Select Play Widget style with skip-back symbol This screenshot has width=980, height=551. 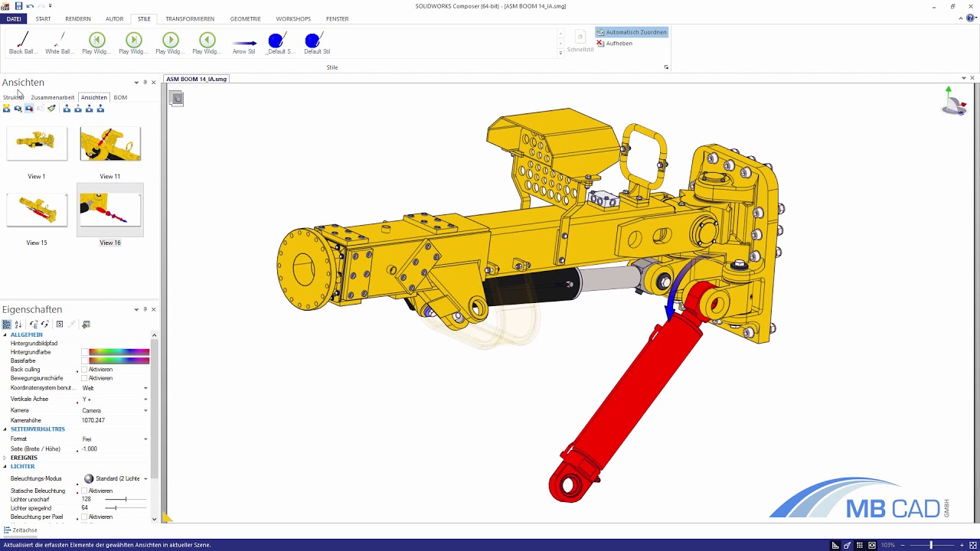click(96, 43)
